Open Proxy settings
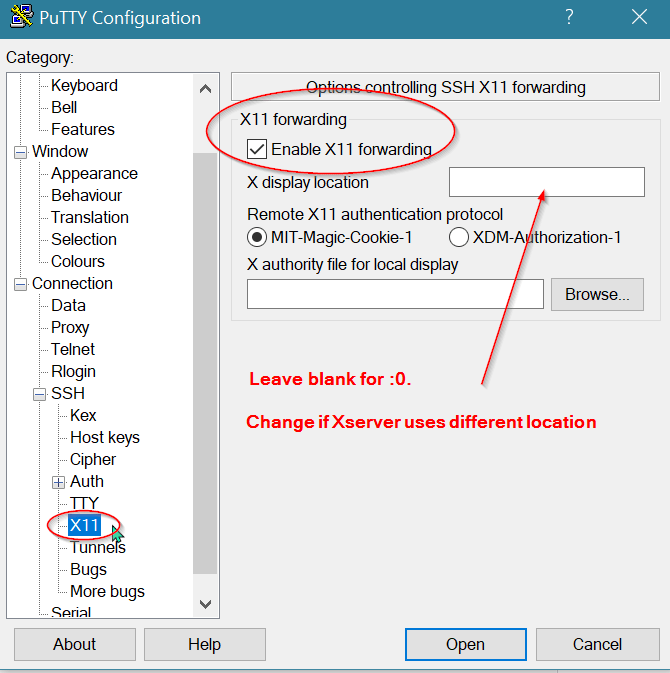Viewport: 670px width, 673px height. 70,327
